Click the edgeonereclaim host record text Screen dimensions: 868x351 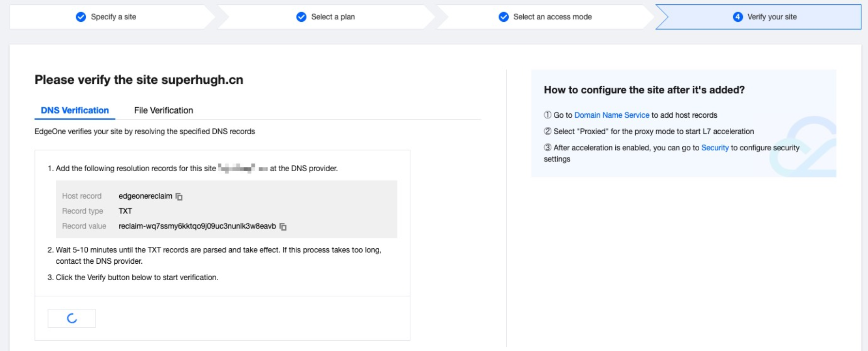pyautogui.click(x=145, y=196)
